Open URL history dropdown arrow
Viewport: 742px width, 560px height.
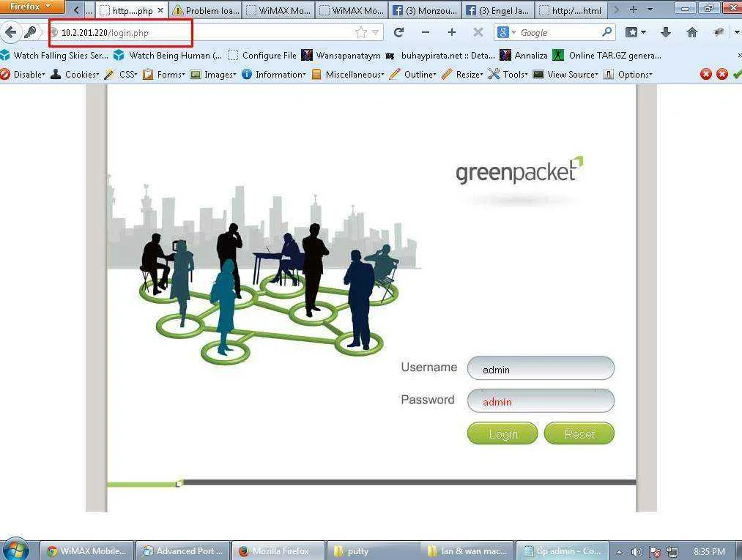tap(375, 32)
